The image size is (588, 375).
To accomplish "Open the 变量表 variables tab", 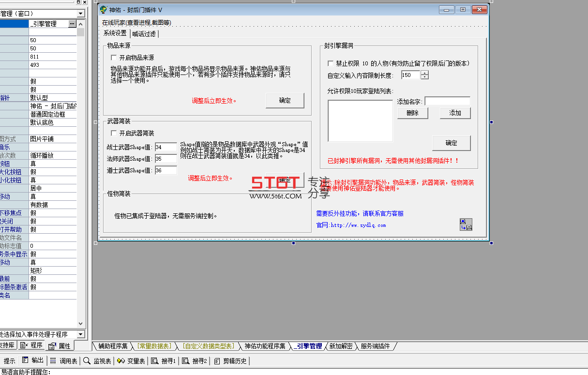I will pos(131,360).
